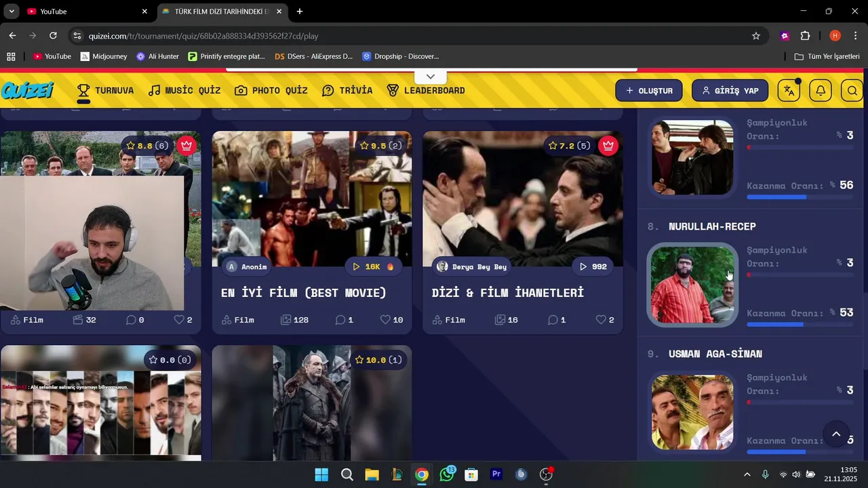Open the Ali Hunter bookmark
This screenshot has width=868, height=488.
tap(157, 56)
